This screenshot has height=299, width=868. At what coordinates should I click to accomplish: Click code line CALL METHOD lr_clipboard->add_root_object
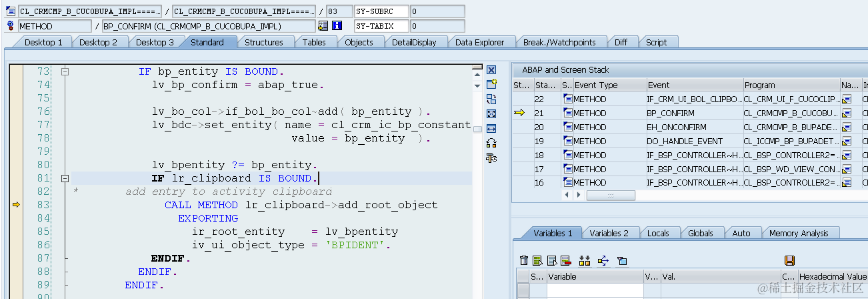pos(301,205)
